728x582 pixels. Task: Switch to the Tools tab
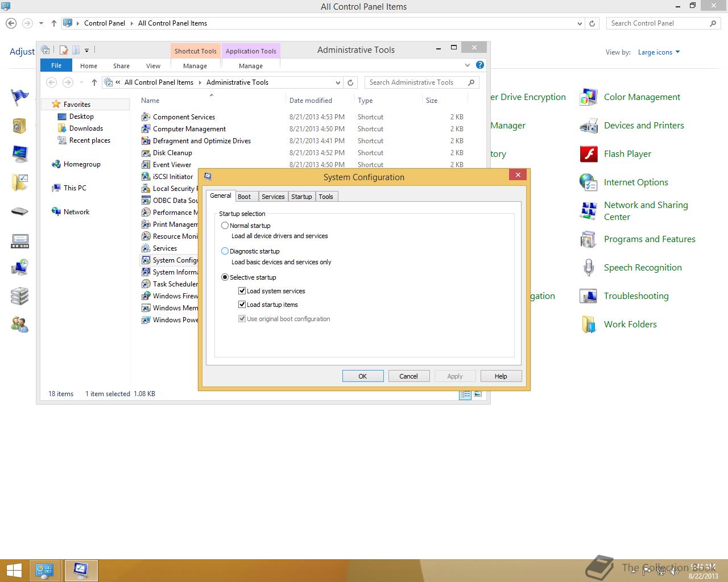point(326,197)
